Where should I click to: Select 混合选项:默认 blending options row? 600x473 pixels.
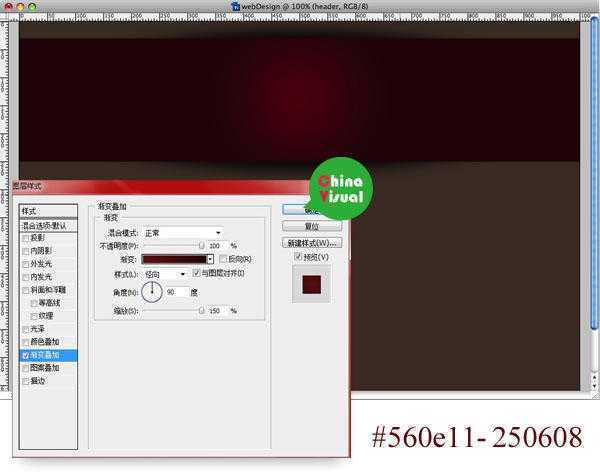tap(48, 226)
